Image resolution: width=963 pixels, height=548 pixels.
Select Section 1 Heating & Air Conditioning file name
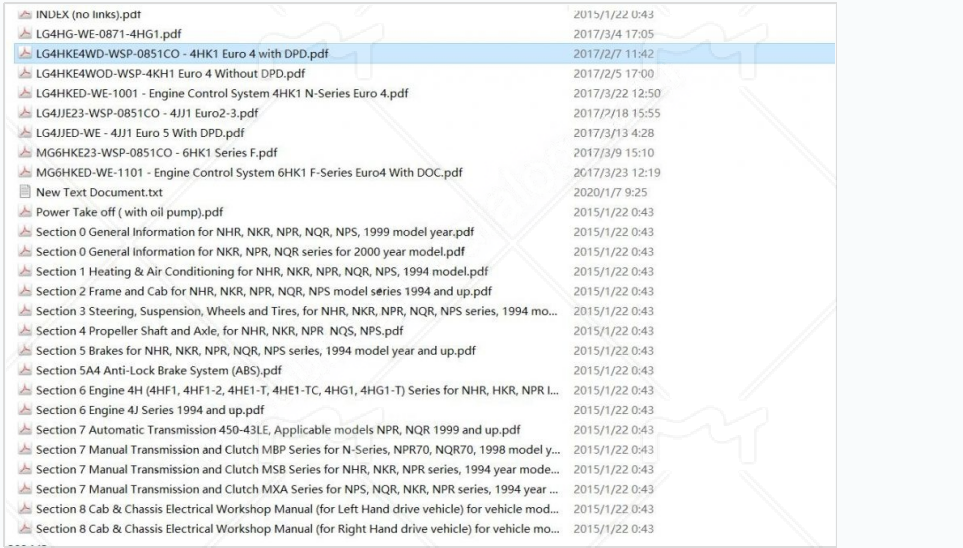[262, 272]
